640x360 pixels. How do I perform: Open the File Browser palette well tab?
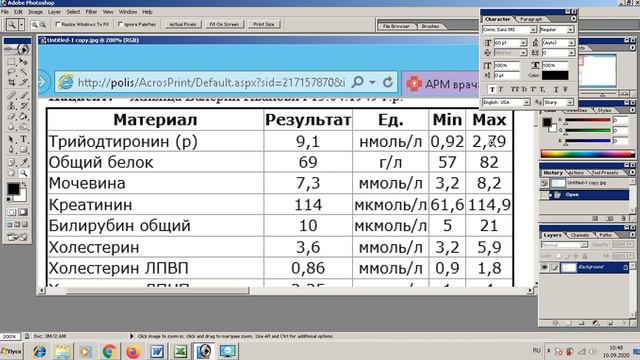click(396, 26)
